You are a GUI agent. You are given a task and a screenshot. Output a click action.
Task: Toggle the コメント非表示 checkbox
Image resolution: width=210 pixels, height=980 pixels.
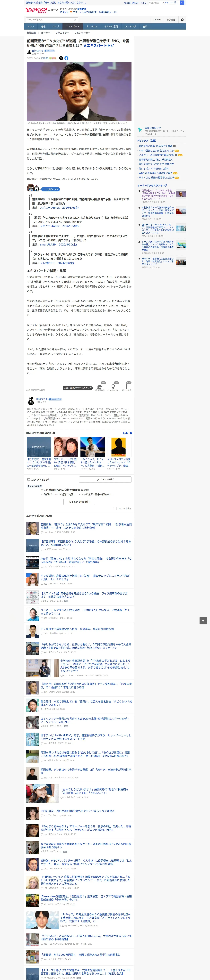coord(115,508)
